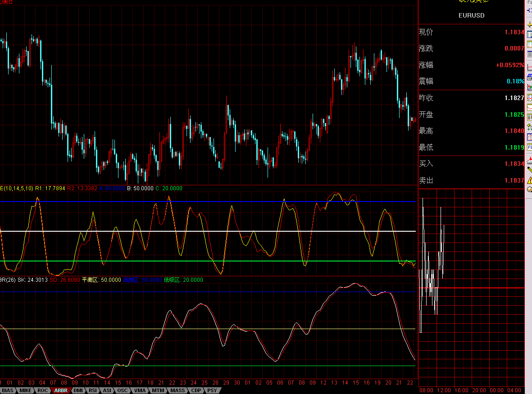532x394 pixels.
Task: Click the 20:00 time label on intraday chart
Action: (x=479, y=390)
